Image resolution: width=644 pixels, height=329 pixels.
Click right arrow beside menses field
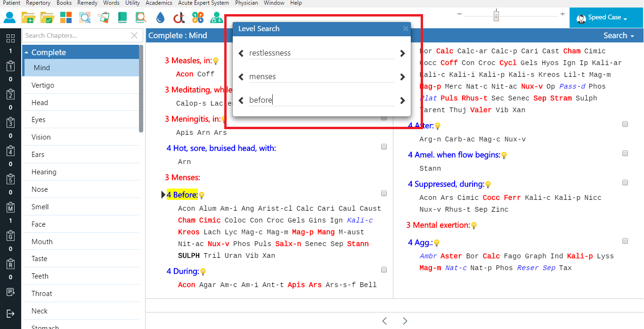click(402, 77)
